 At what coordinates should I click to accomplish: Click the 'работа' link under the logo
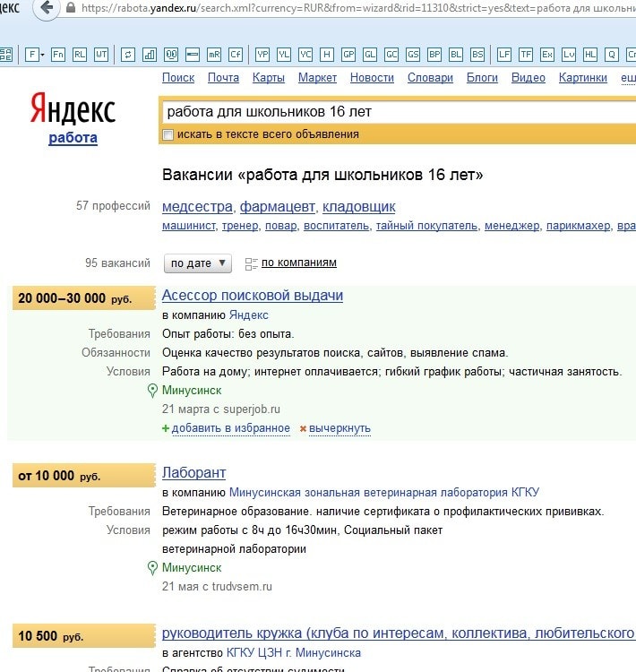coord(73,138)
